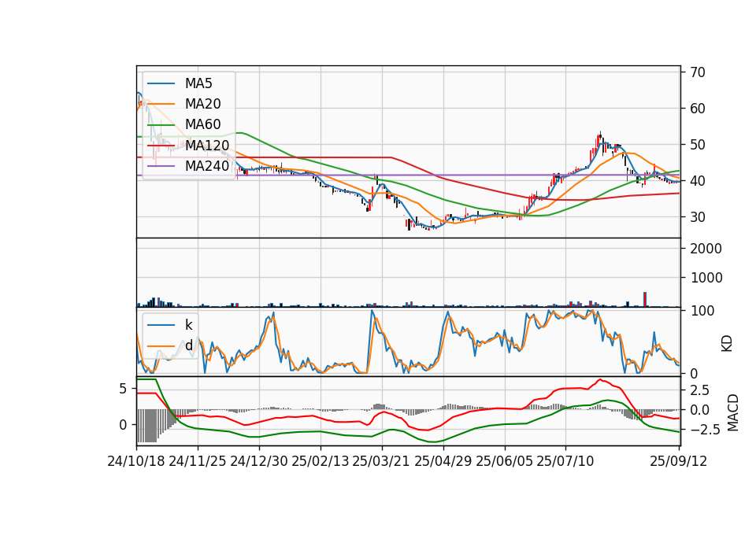756x543 pixels.
Task: Click the purple MA240 legend line sample
Action: [161, 166]
